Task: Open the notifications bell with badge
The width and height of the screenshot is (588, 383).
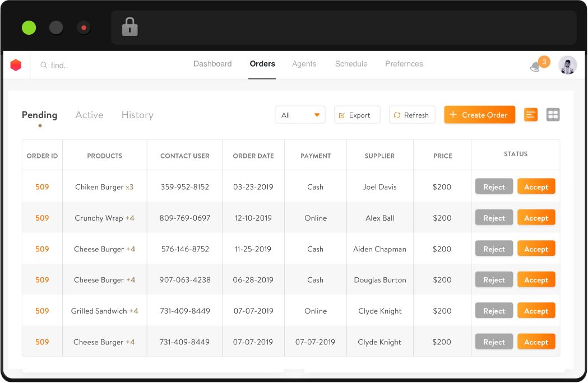Action: pyautogui.click(x=536, y=66)
